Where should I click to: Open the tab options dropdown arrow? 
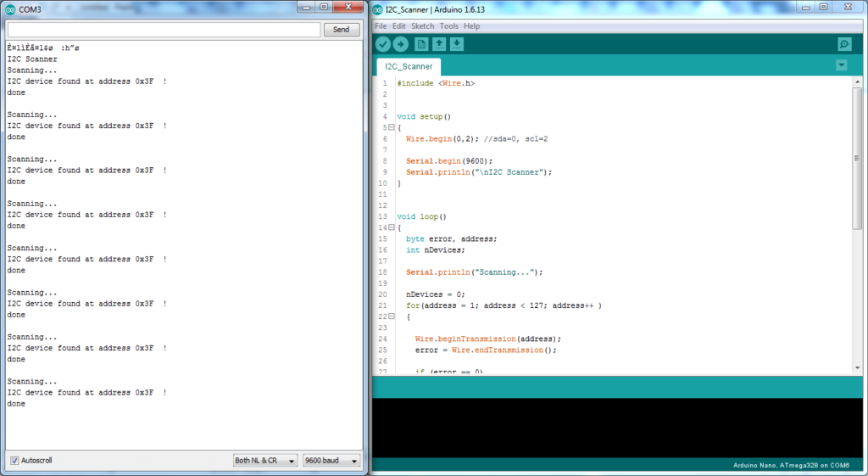[841, 65]
